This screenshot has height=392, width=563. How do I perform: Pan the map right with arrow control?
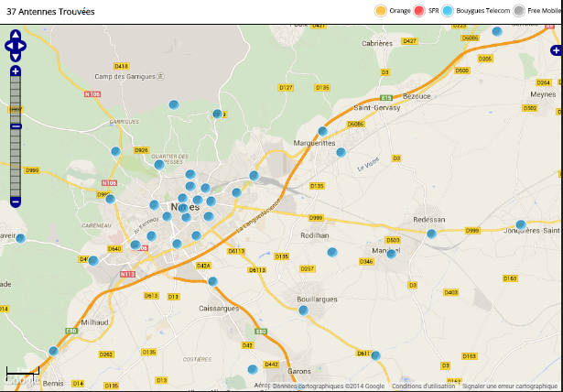click(24, 44)
